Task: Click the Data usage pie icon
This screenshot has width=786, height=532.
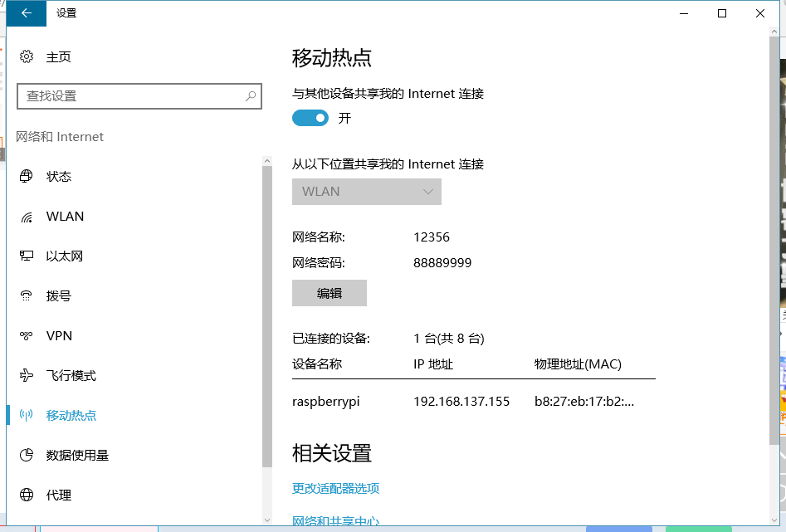Action: [26, 455]
